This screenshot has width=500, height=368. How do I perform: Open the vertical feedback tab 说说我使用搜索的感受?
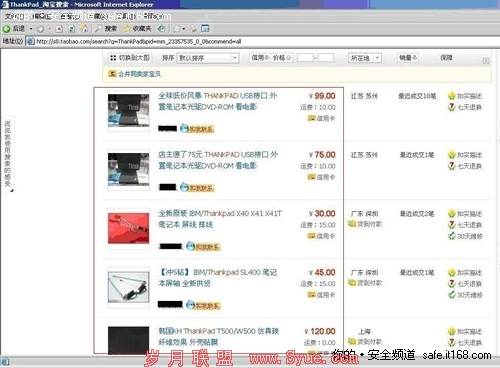[x=8, y=155]
